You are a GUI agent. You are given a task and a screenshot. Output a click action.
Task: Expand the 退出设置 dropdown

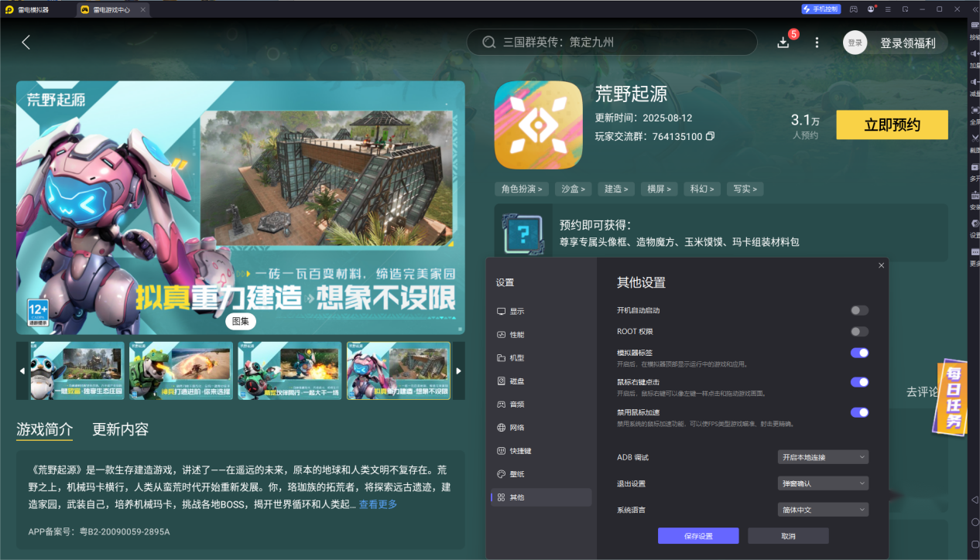(823, 483)
